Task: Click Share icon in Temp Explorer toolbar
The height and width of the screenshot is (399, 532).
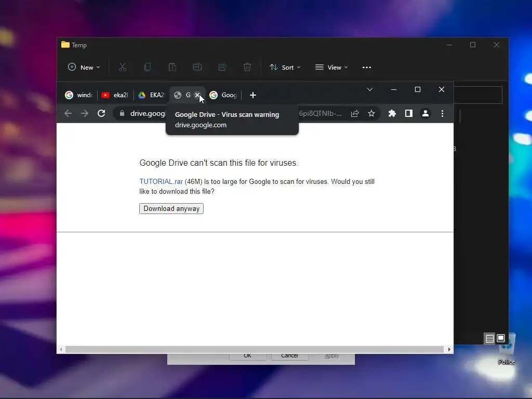Action: pos(222,67)
